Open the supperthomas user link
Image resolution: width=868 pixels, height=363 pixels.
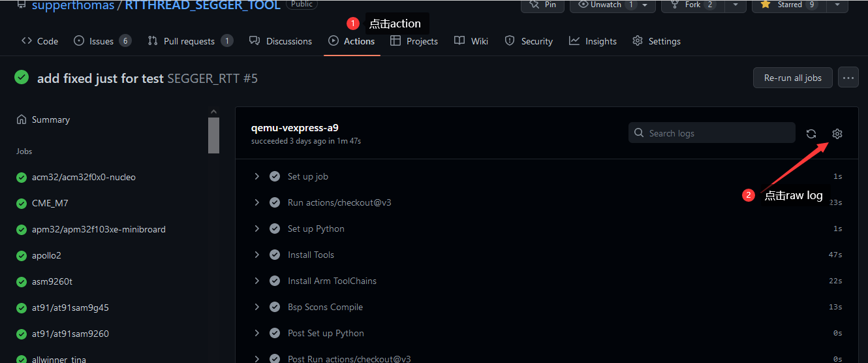pos(73,5)
